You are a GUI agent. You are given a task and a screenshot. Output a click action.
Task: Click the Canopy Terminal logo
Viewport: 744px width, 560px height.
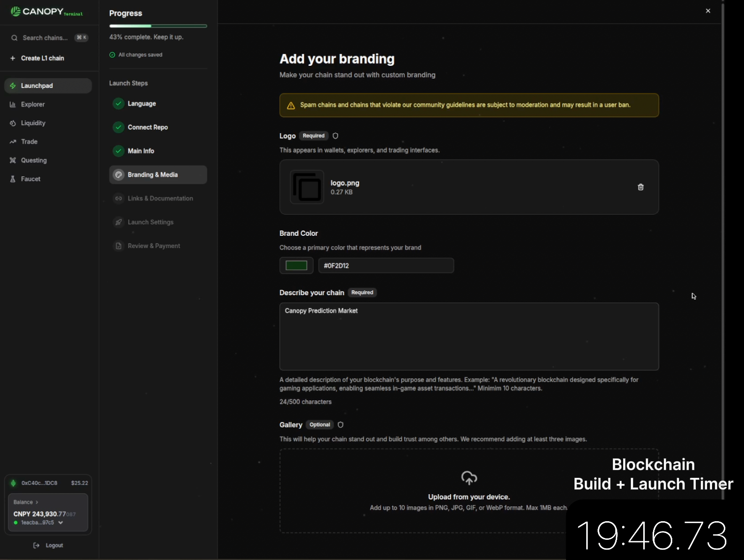point(47,11)
